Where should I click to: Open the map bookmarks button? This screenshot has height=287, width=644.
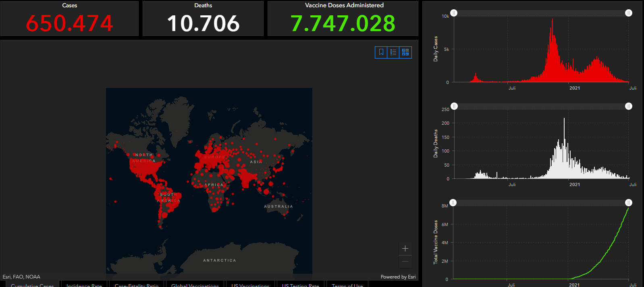point(381,52)
